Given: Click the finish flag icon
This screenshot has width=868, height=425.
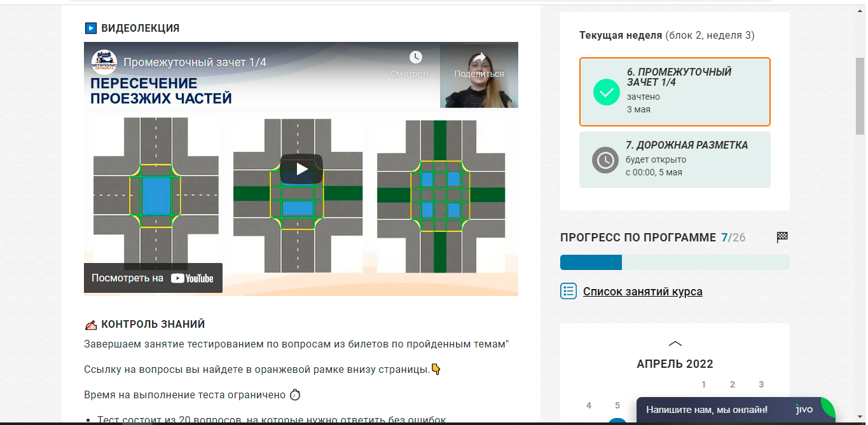Looking at the screenshot, I should pos(782,238).
